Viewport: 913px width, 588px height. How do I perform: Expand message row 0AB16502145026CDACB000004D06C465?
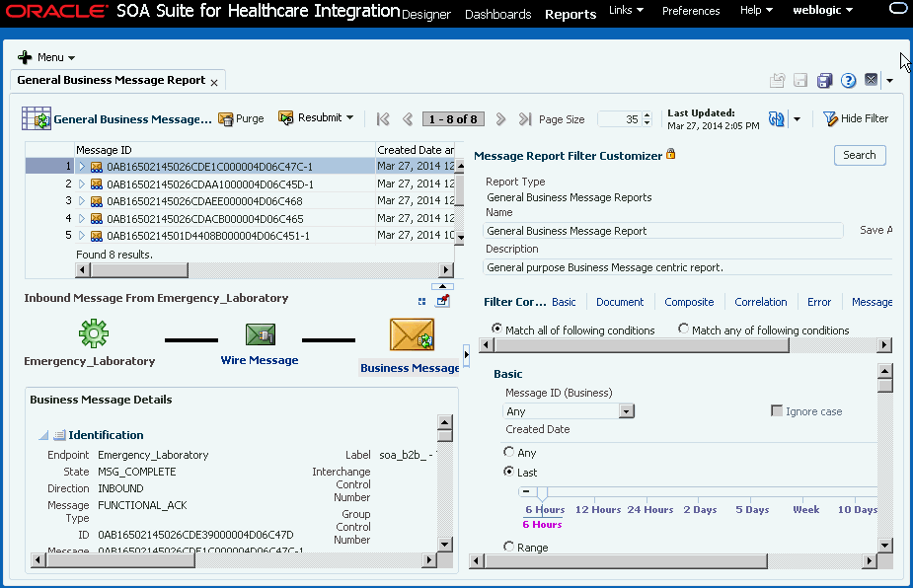coord(82,219)
